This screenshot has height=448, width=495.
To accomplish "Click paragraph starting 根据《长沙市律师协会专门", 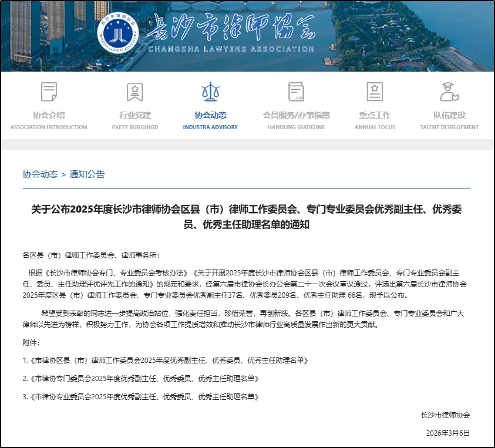I will point(245,284).
